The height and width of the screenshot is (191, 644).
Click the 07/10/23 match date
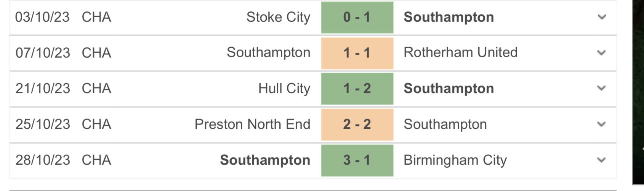pyautogui.click(x=43, y=53)
